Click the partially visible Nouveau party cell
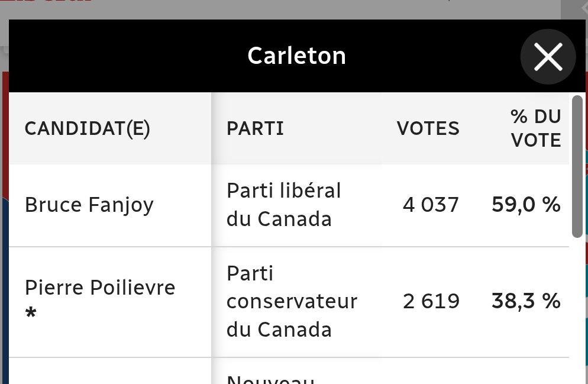This screenshot has width=588, height=384. point(270,377)
